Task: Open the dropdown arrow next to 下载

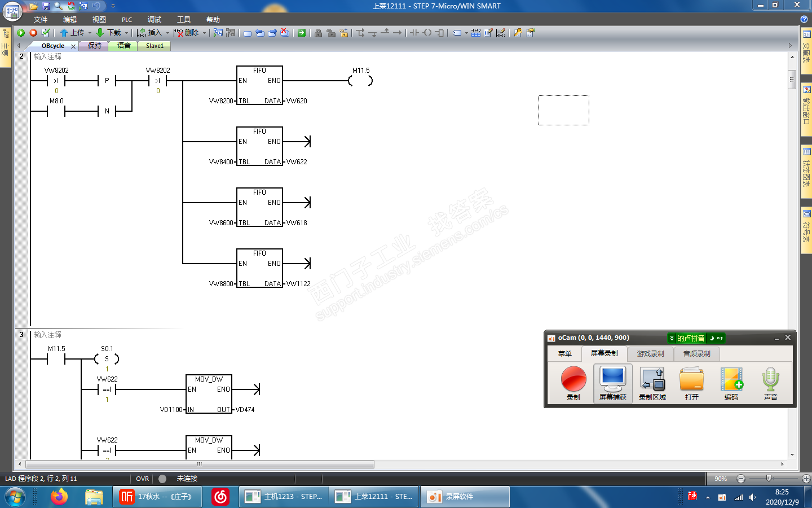Action: 126,33
